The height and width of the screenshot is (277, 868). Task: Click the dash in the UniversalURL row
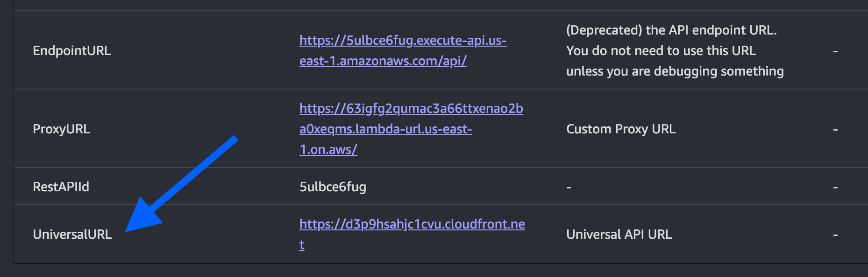835,235
